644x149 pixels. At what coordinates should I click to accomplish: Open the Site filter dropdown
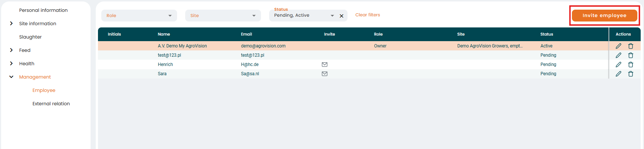pyautogui.click(x=223, y=16)
